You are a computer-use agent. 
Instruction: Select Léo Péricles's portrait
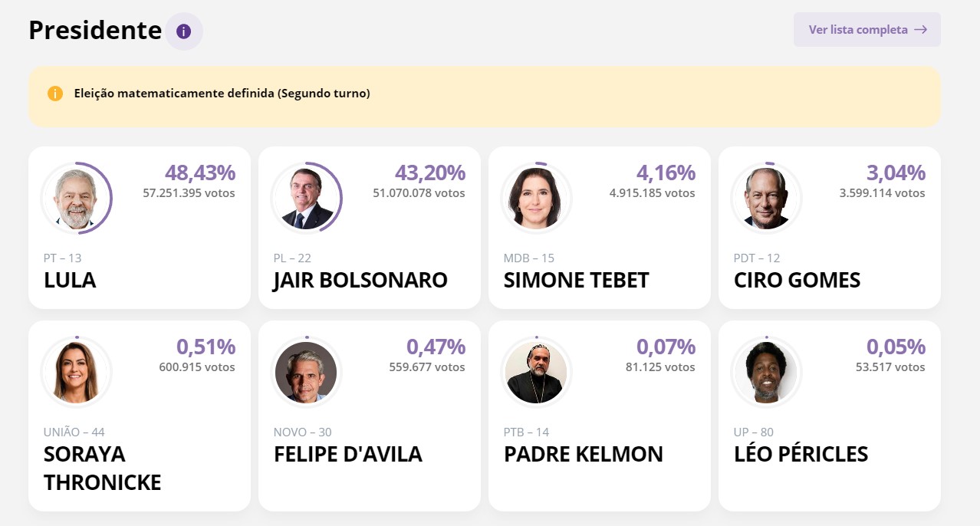[x=766, y=372]
